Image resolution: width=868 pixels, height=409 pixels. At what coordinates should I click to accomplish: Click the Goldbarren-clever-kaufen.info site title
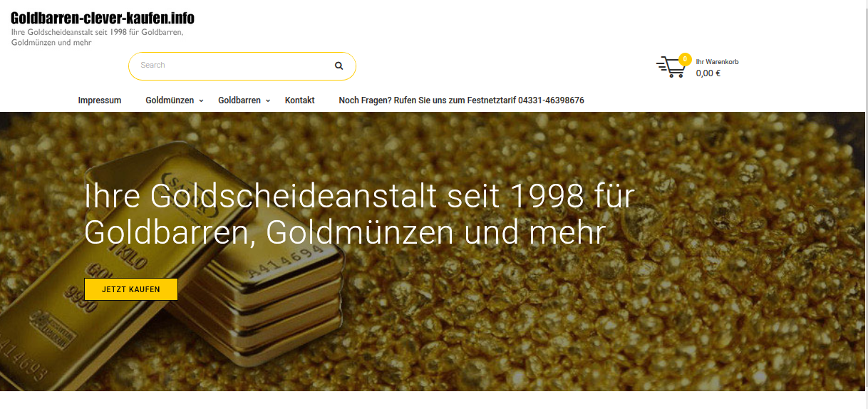(x=103, y=19)
